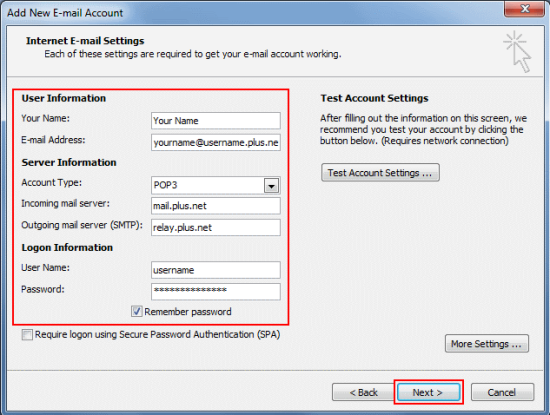This screenshot has width=550, height=415.
Task: Click the E-mail Address label
Action: tap(53, 140)
